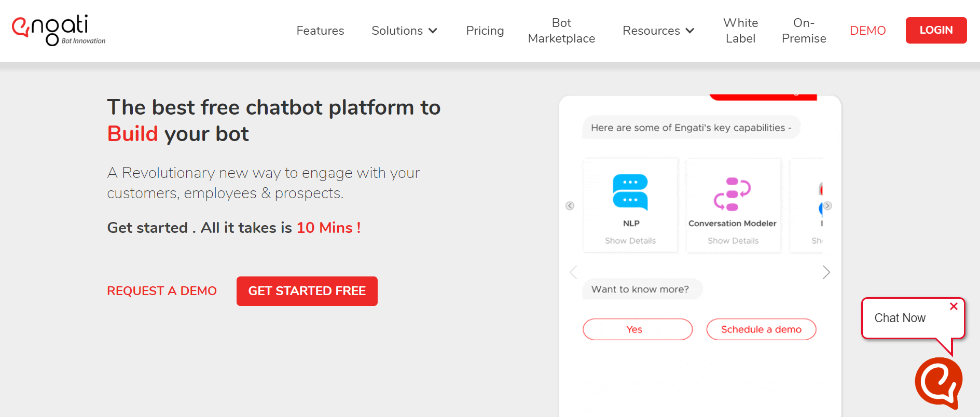Show Details for the NLP card
Screen dimensions: 980x417
(630, 241)
